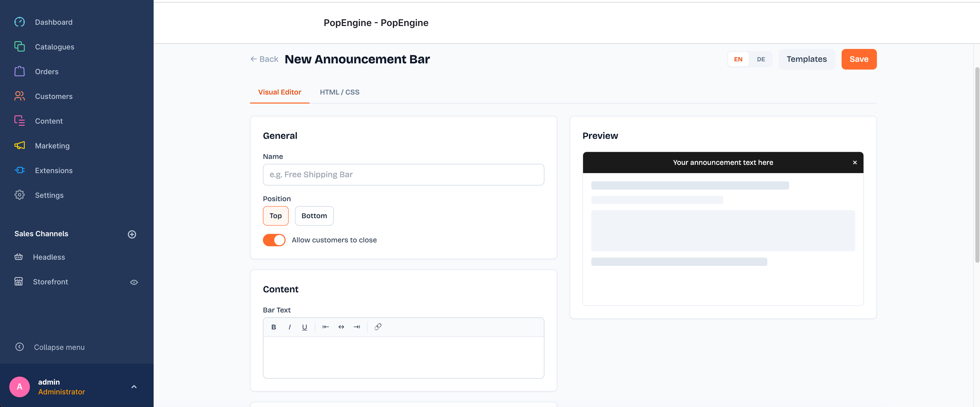
Task: Add a new sales channel
Action: 132,234
